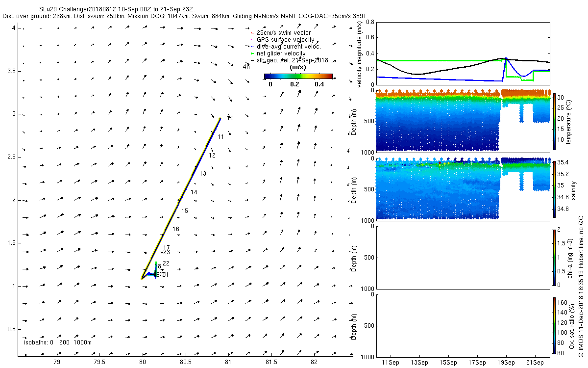This screenshot has width=588, height=368.
Task: Click the Ox. sat. ratio (%) colorbar
Action: (554, 325)
